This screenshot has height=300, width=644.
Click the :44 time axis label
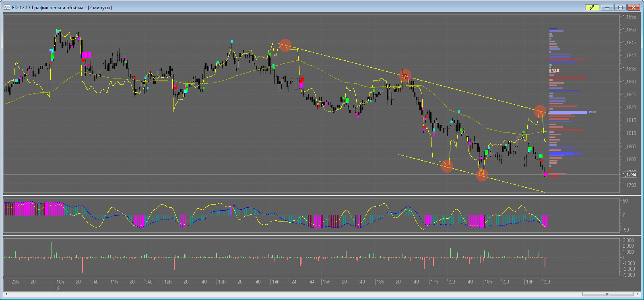point(312,282)
